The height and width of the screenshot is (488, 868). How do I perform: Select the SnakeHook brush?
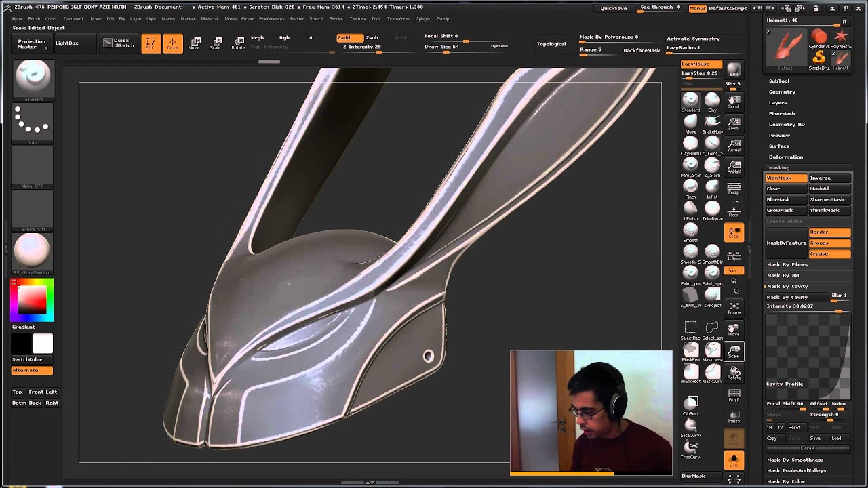tap(712, 123)
